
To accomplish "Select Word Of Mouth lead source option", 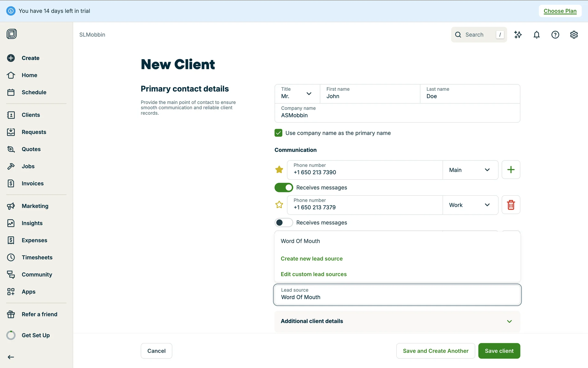I will pyautogui.click(x=300, y=241).
